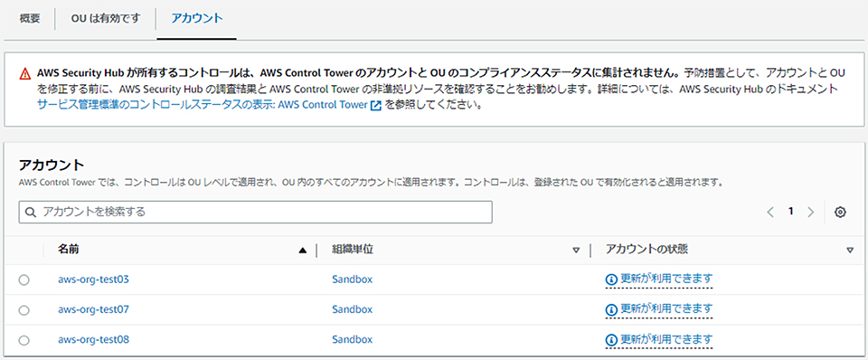Image resolution: width=868 pixels, height=360 pixels.
Task: Click the info icon for aws-org-test07 status
Action: [611, 309]
